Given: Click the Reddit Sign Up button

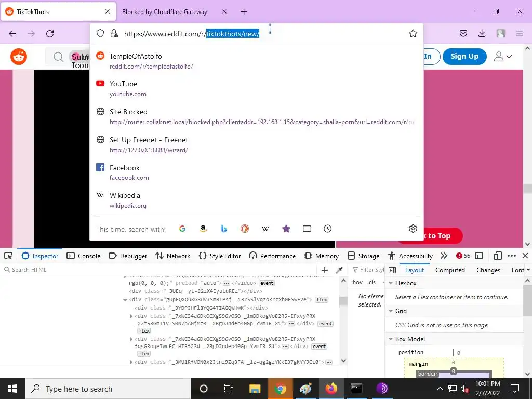Looking at the screenshot, I should [x=464, y=57].
